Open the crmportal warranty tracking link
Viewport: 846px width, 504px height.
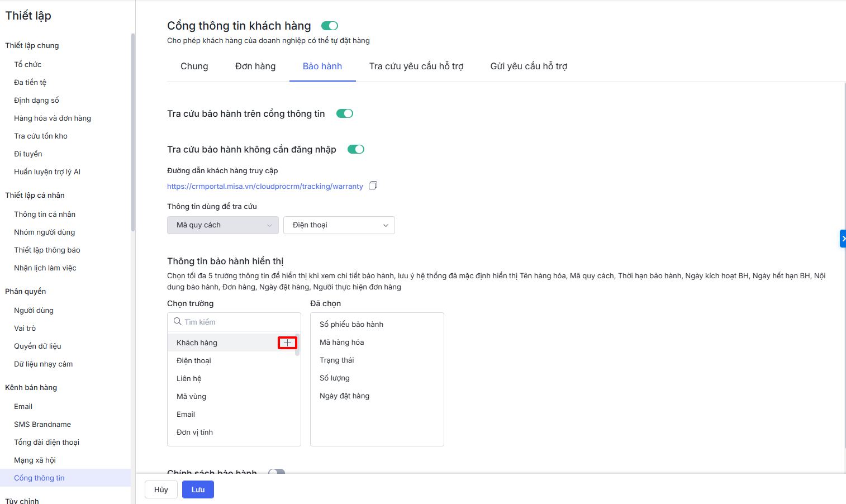265,186
